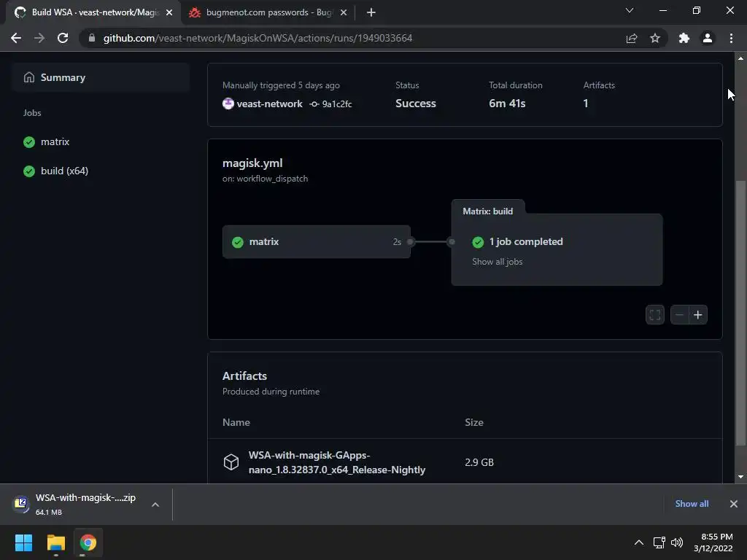Click the magisk.yml workflow title
This screenshot has width=747, height=560.
click(252, 163)
